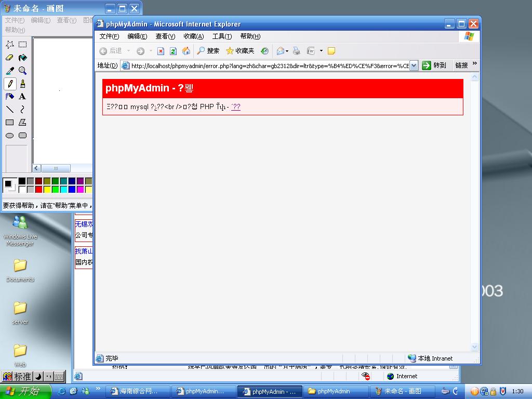Image resolution: width=532 pixels, height=399 pixels.
Task: Expand the Forward button history dropdown
Action: point(151,51)
